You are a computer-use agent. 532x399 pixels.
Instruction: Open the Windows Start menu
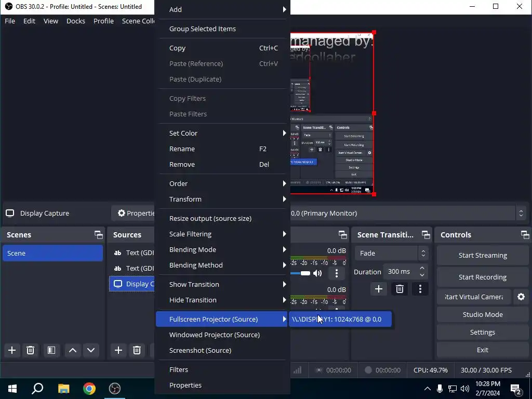click(12, 389)
